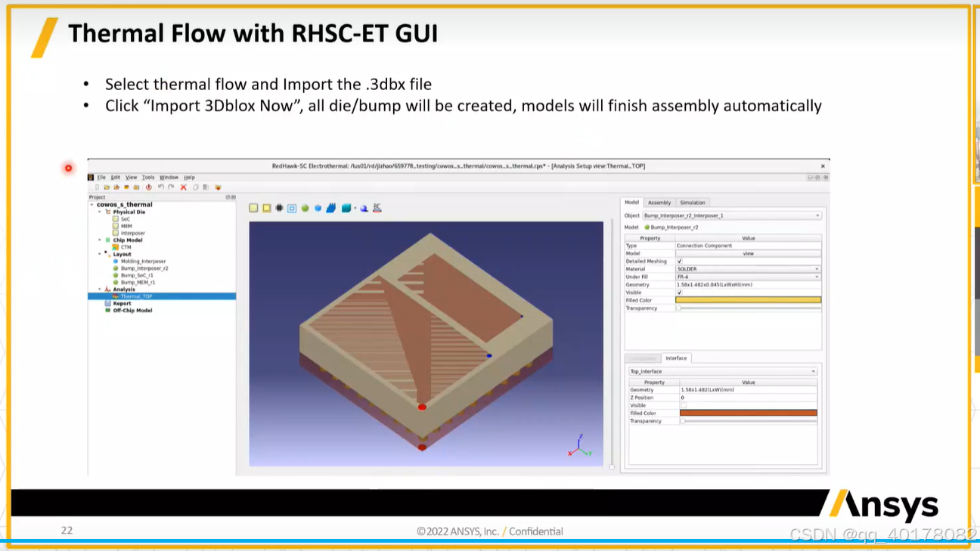Click the Open folder toolbar icon
This screenshot has height=551, width=980.
[x=107, y=187]
